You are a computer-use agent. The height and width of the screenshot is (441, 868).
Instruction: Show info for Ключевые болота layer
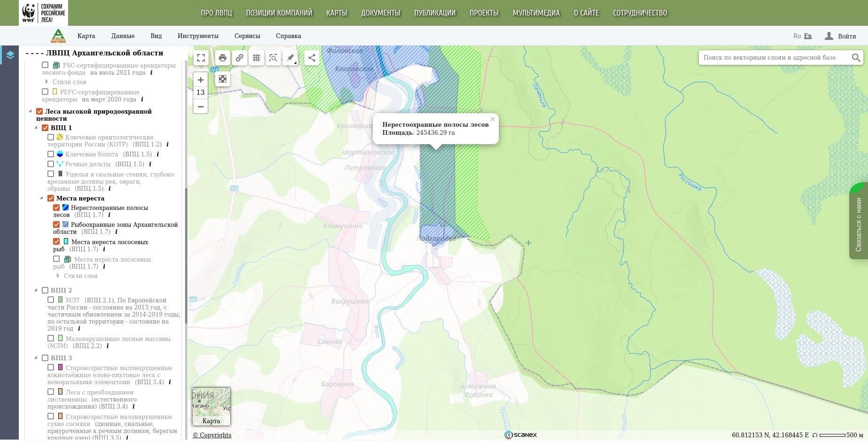(158, 154)
